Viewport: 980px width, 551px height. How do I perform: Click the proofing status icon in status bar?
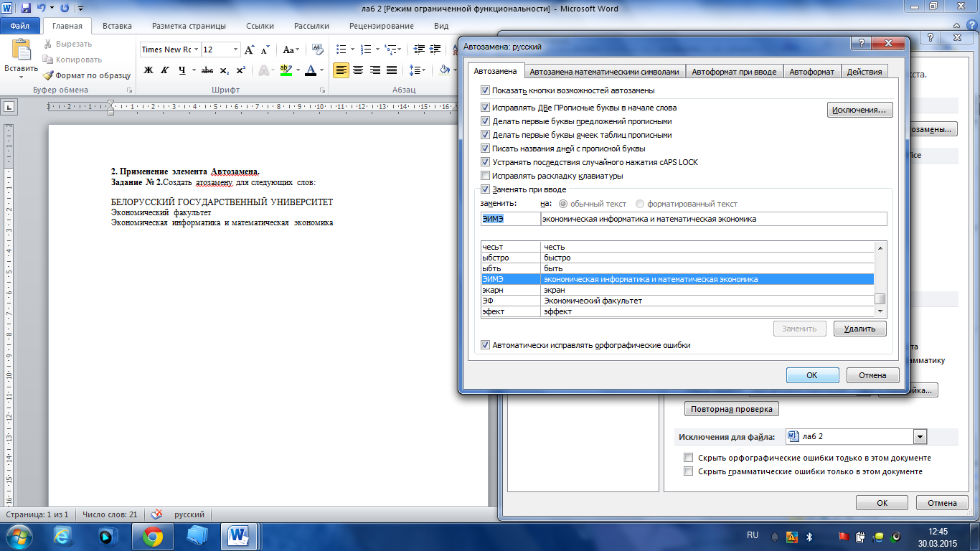pyautogui.click(x=156, y=514)
